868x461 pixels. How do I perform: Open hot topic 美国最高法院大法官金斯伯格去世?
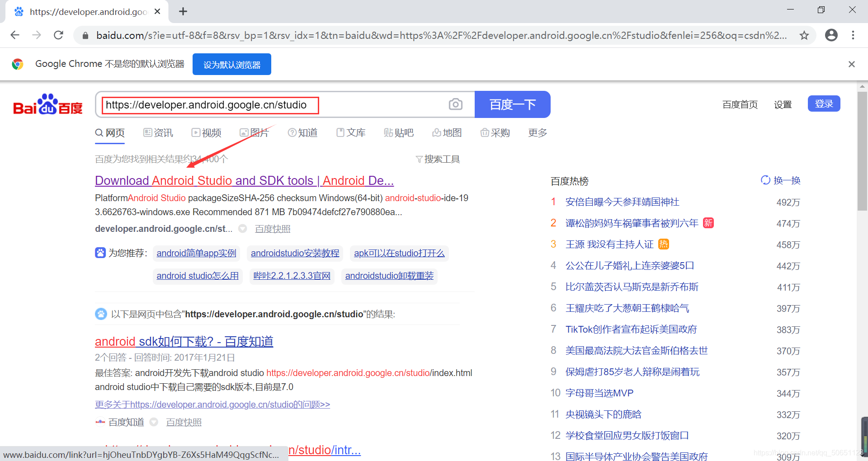coord(637,351)
